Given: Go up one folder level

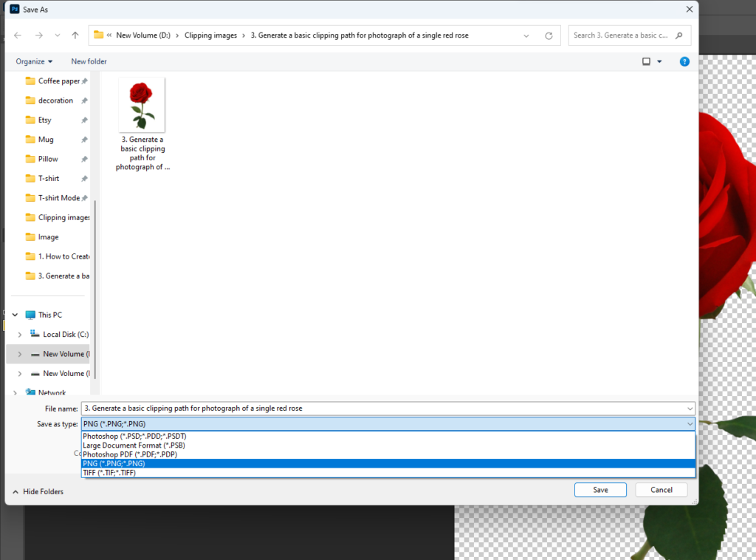Looking at the screenshot, I should point(75,35).
